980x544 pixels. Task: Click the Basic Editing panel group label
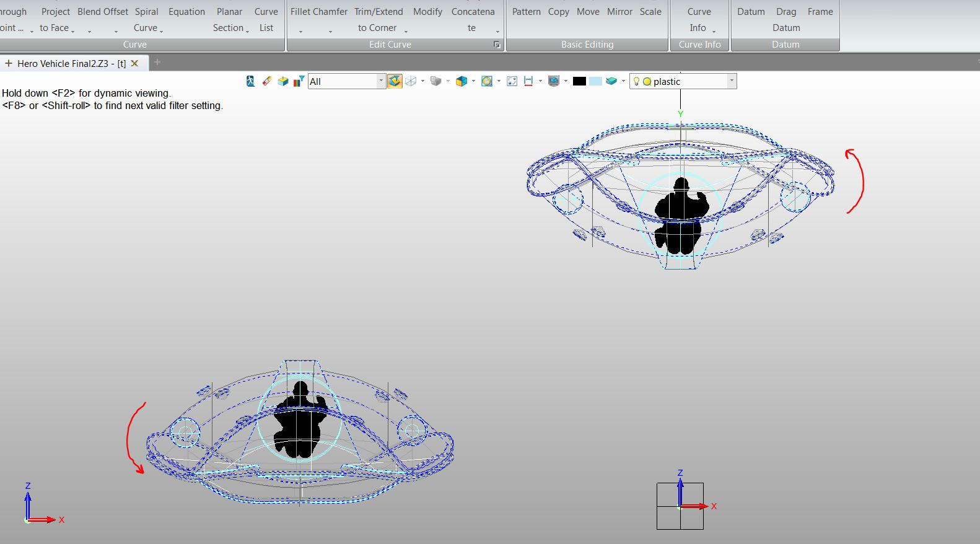587,45
